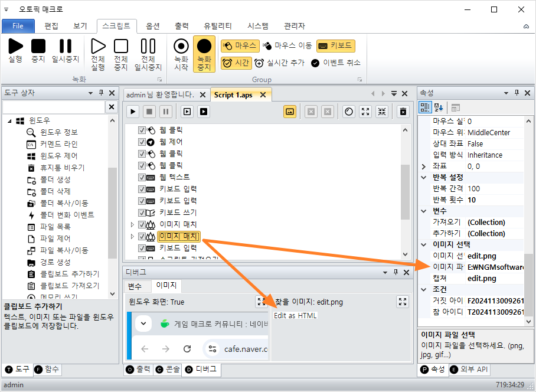Stop recording with 녹화 중지

[204, 54]
